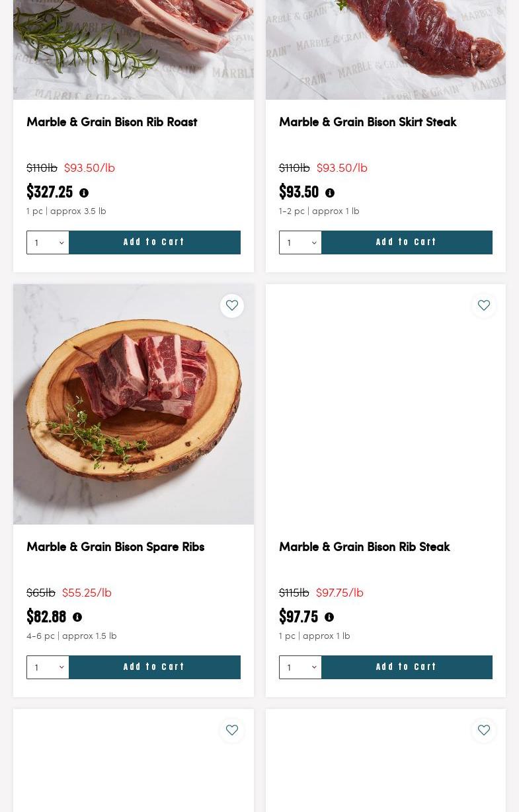Viewport: 519px width, 812px height.
Task: Open price info icon for Bison Rib Steak
Action: (329, 618)
